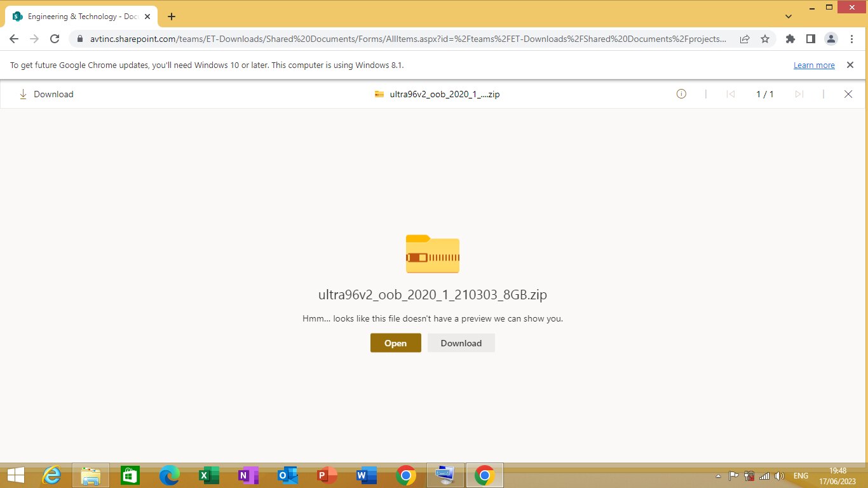Open File Explorer from the taskbar
This screenshot has height=488, width=868.
tap(91, 475)
